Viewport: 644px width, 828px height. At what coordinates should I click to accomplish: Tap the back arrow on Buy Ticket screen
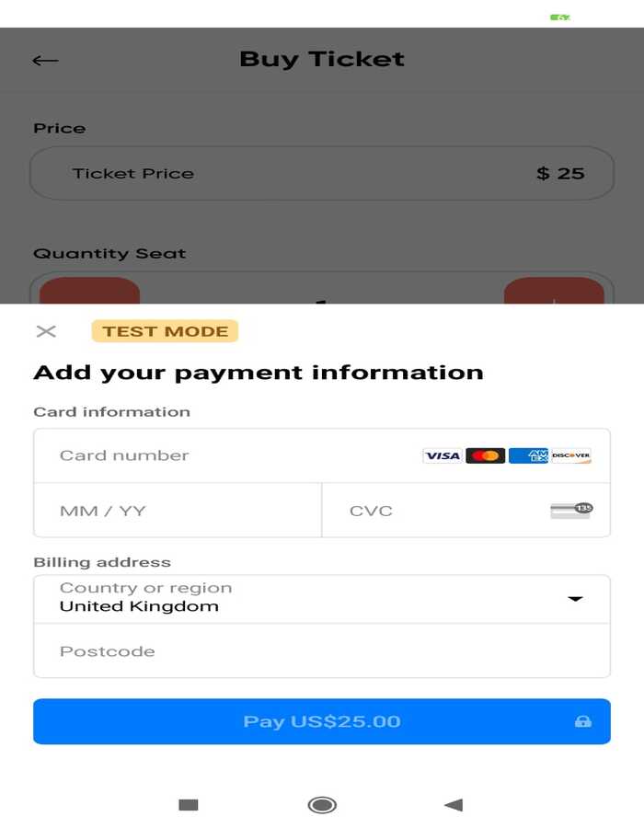click(x=43, y=59)
